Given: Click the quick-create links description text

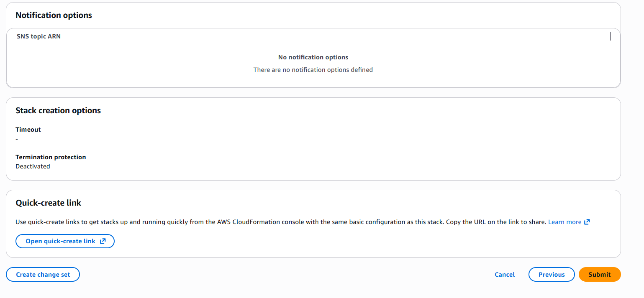Looking at the screenshot, I should tap(280, 222).
